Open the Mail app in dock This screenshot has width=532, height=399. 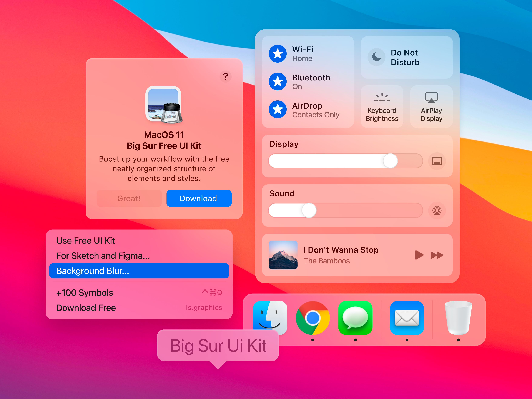pos(406,318)
